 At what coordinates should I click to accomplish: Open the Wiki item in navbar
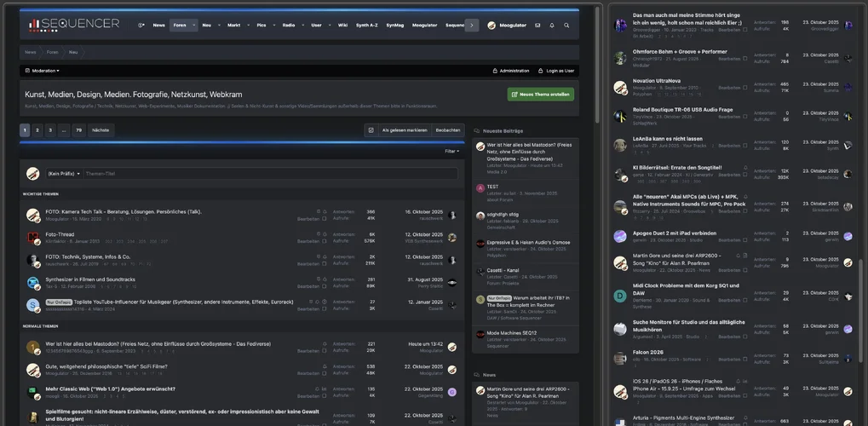tap(342, 26)
